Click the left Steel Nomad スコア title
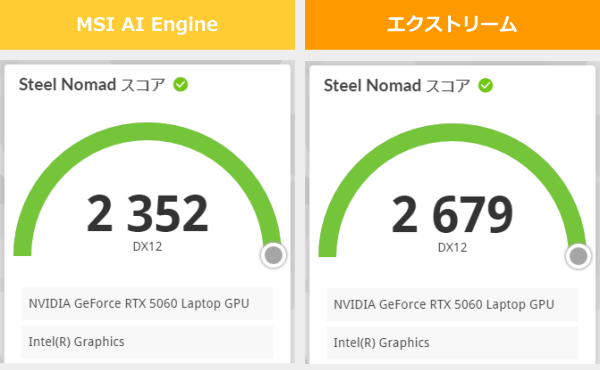The width and height of the screenshot is (600, 370). pos(92,85)
